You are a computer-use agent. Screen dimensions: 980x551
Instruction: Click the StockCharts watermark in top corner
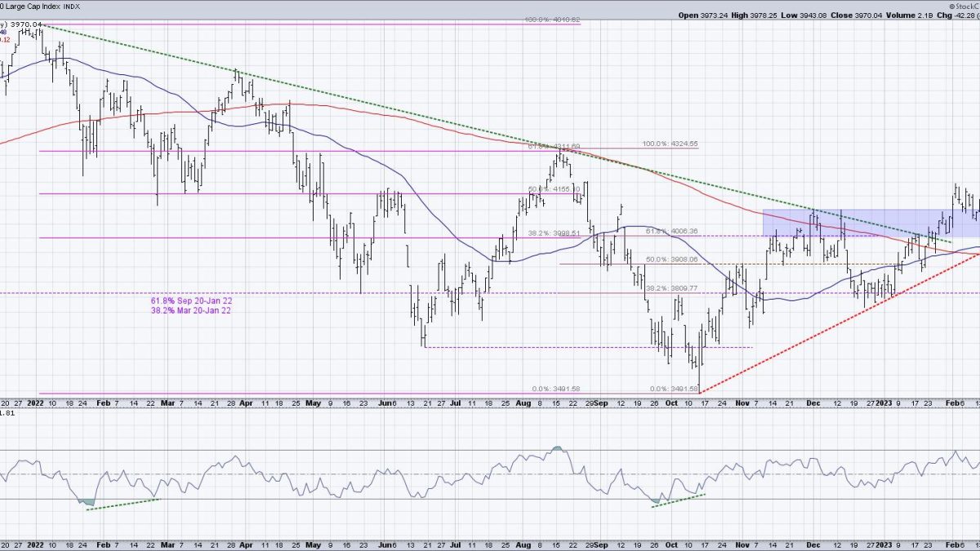(961, 4)
